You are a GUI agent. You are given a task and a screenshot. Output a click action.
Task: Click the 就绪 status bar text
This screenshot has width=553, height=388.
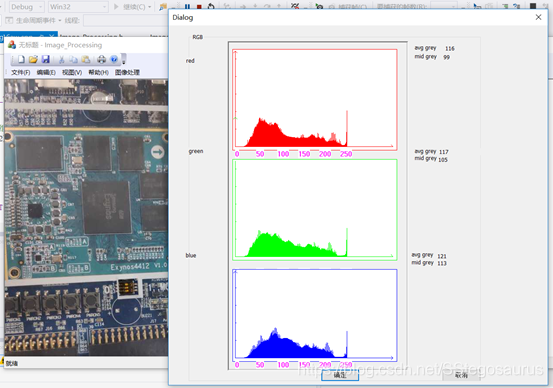(x=12, y=364)
